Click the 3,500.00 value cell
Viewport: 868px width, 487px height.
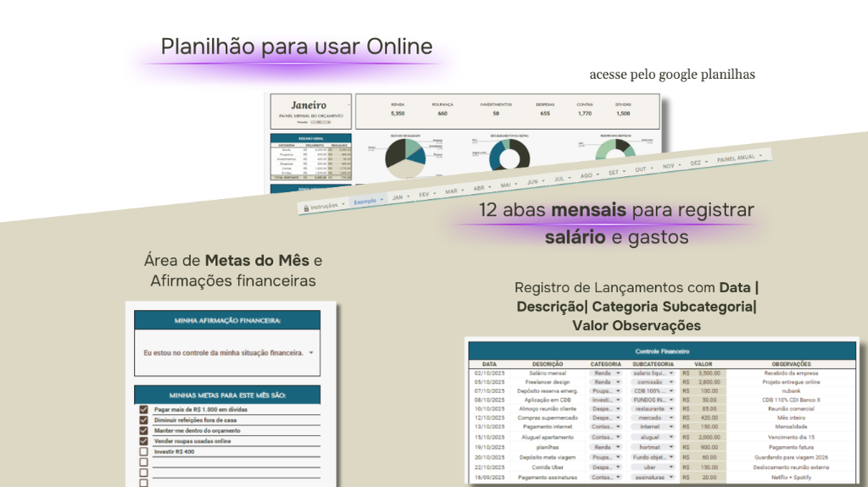click(709, 373)
